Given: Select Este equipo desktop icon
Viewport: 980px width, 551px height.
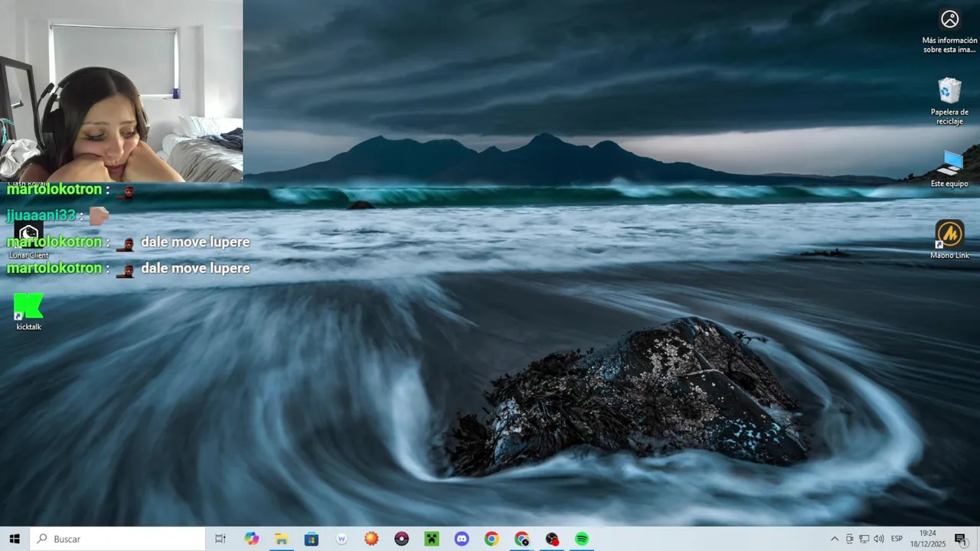Looking at the screenshot, I should point(949,168).
